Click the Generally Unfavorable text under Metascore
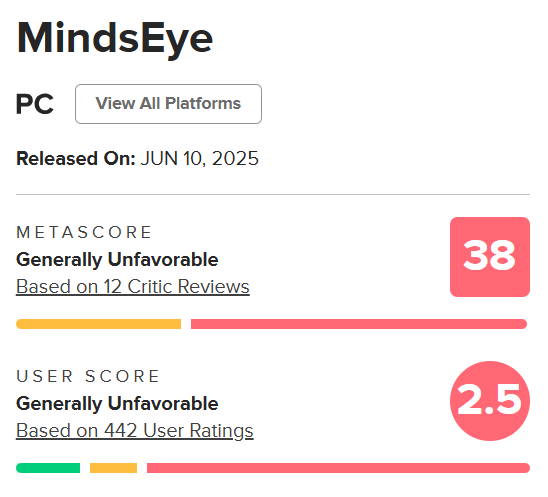The height and width of the screenshot is (497, 548). point(117,260)
